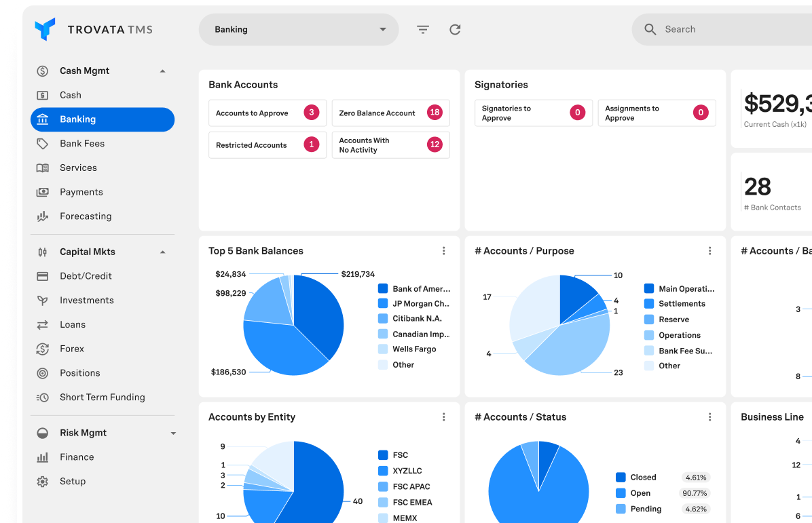Click inside the Search field
Image resolution: width=812 pixels, height=523 pixels.
pyautogui.click(x=720, y=29)
